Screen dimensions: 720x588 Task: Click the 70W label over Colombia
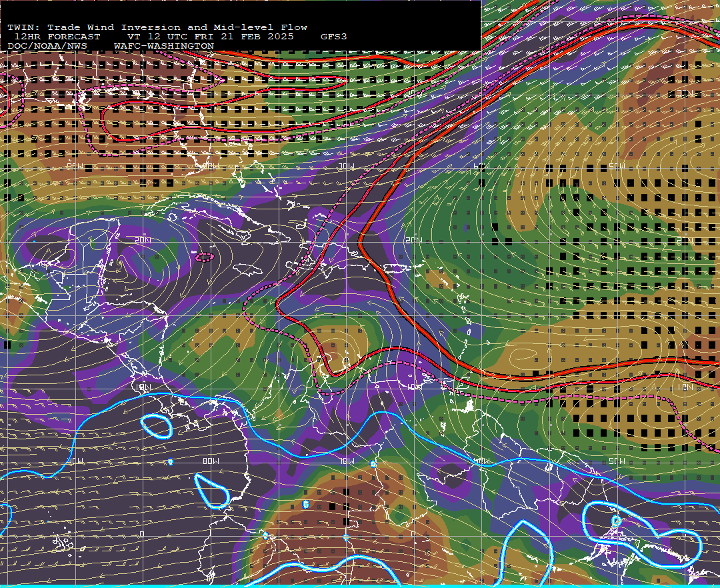tap(346, 461)
